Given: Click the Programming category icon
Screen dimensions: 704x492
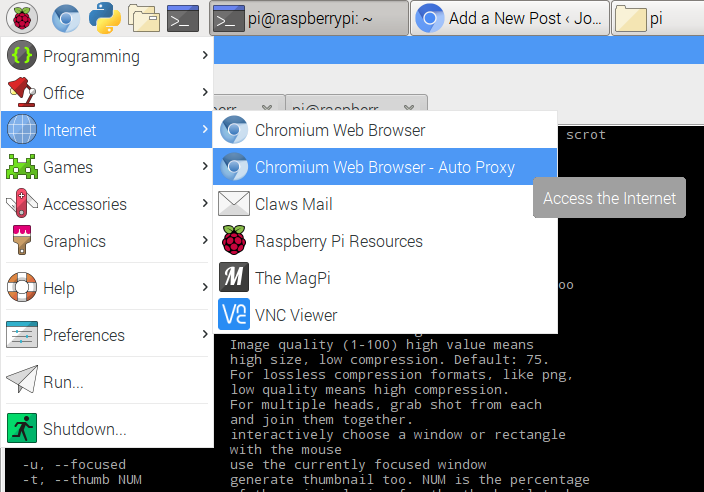Looking at the screenshot, I should [22, 55].
